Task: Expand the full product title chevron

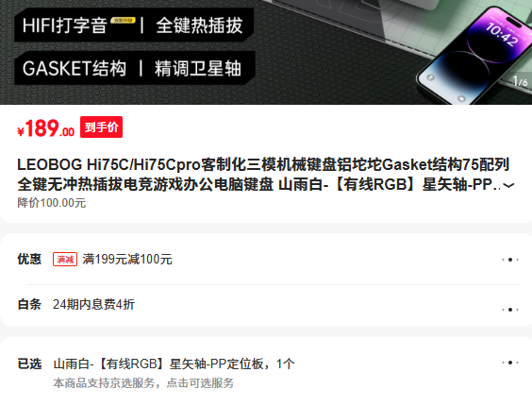Action: pyautogui.click(x=508, y=185)
